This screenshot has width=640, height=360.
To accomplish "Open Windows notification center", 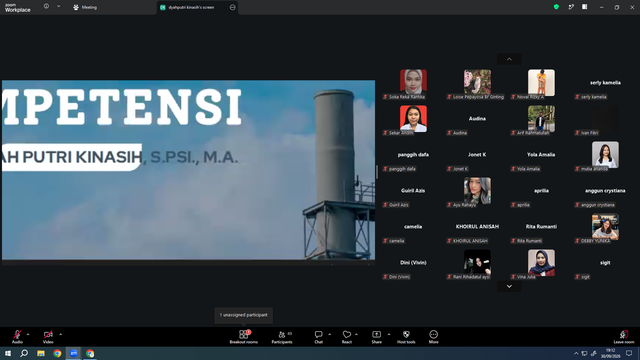I will 629,353.
